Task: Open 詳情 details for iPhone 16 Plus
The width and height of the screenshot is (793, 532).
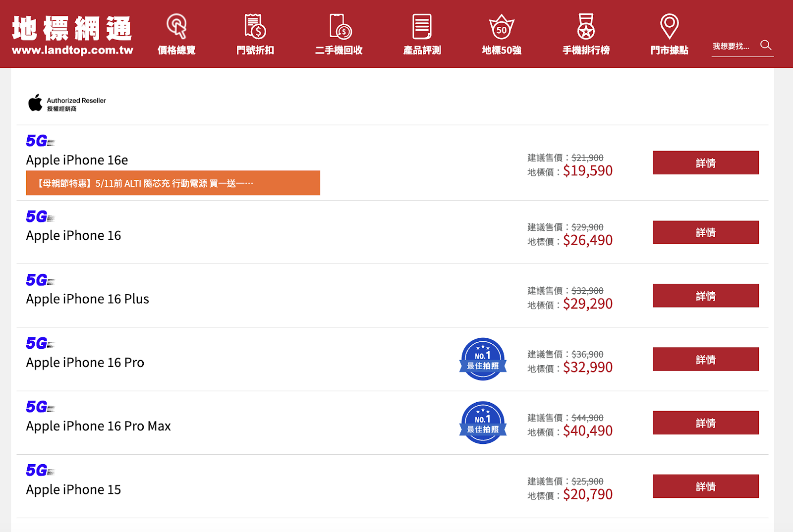Action: (705, 296)
